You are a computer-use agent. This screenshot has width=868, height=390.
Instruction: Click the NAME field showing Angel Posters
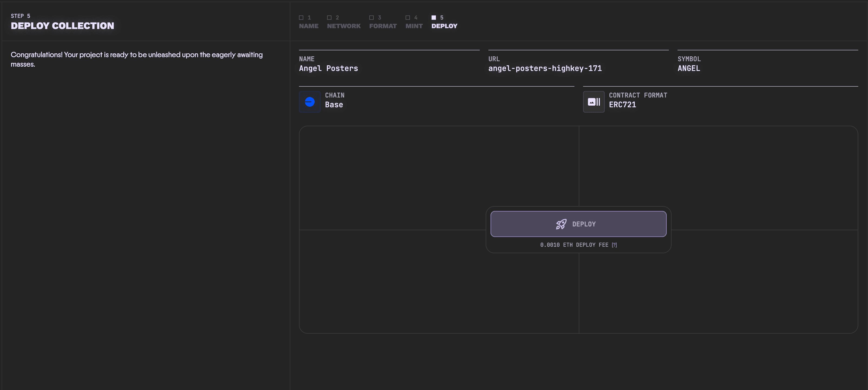point(328,68)
